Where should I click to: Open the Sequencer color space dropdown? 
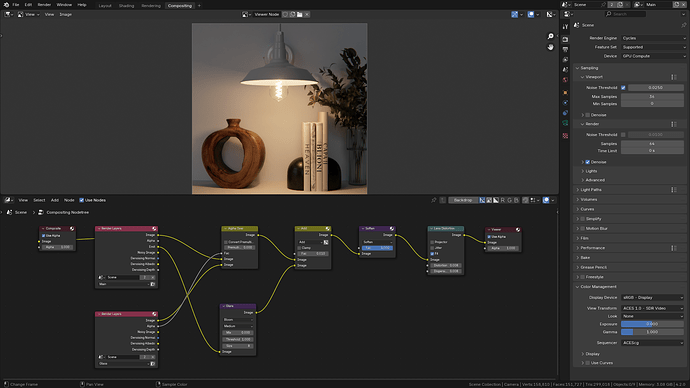(653, 343)
